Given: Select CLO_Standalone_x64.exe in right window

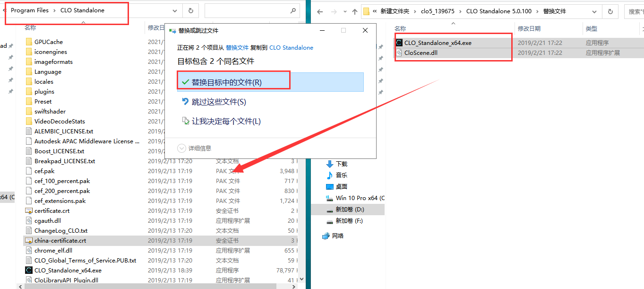Looking at the screenshot, I should click(x=438, y=43).
